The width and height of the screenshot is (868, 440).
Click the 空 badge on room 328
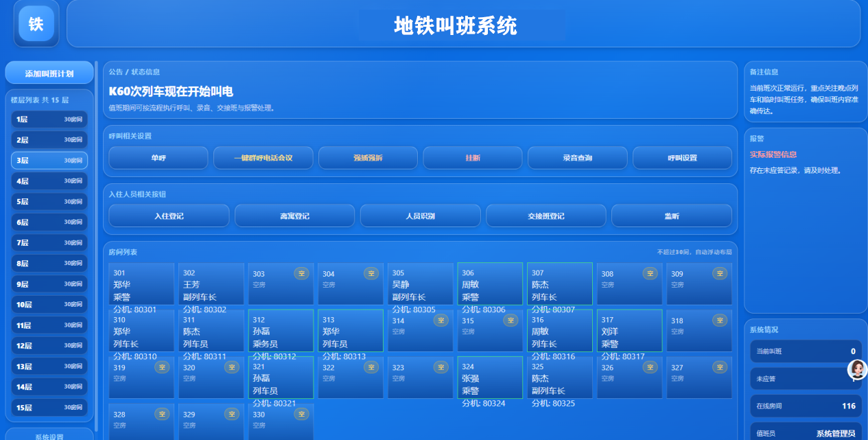(x=162, y=414)
